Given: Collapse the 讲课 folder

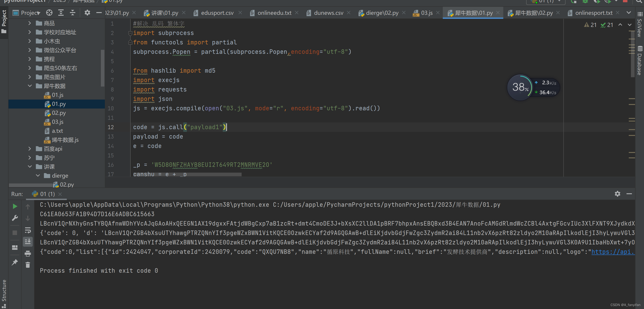Looking at the screenshot, I should coord(30,167).
